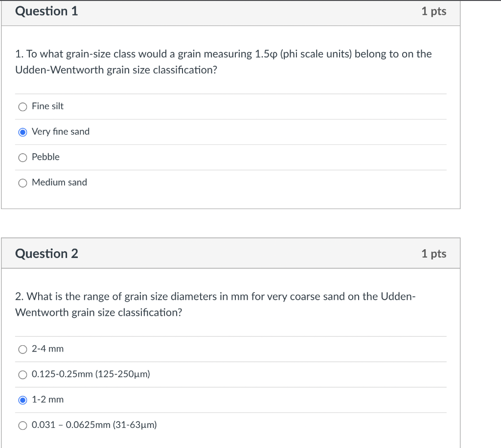
Task: Choose the 1-2 mm radio button
Action: tap(23, 400)
